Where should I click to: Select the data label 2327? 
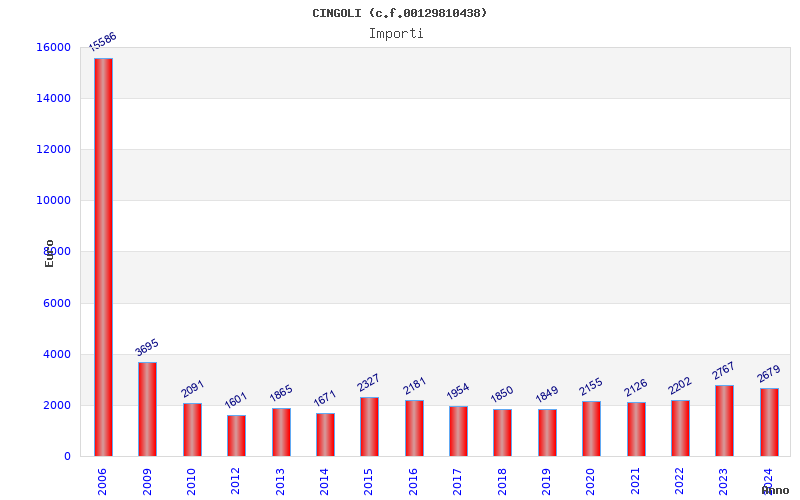click(368, 383)
